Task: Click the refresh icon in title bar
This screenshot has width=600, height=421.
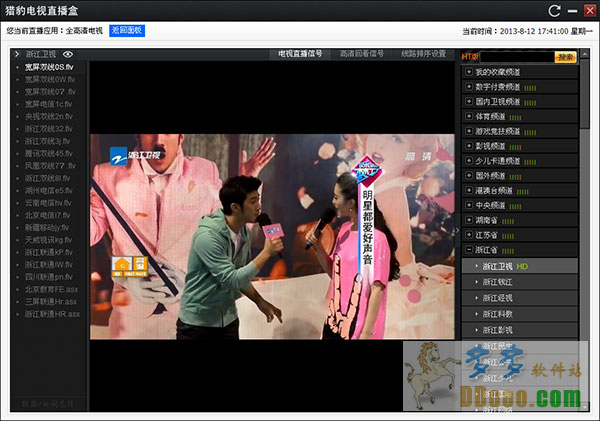Action: pos(554,10)
